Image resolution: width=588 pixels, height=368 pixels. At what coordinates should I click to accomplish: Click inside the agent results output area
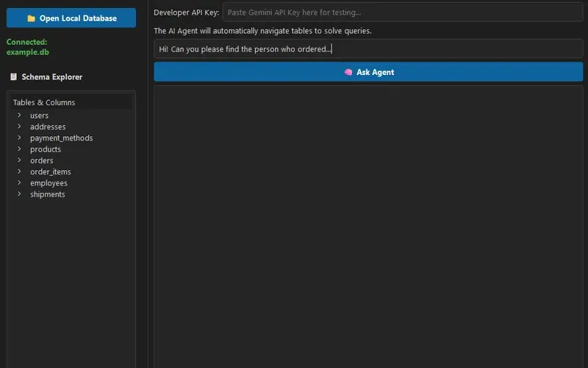368,227
